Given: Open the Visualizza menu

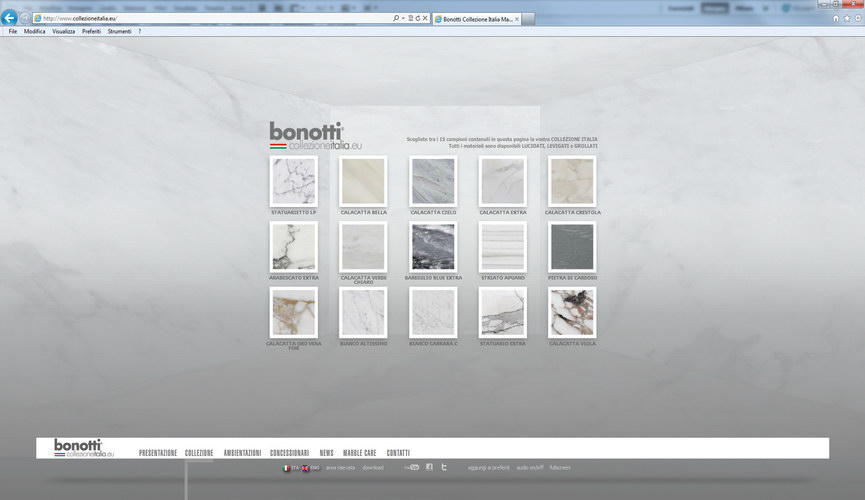Looking at the screenshot, I should pos(63,31).
